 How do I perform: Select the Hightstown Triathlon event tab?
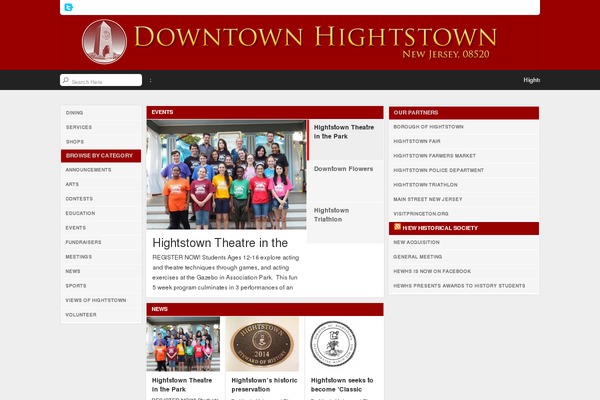[x=345, y=223]
